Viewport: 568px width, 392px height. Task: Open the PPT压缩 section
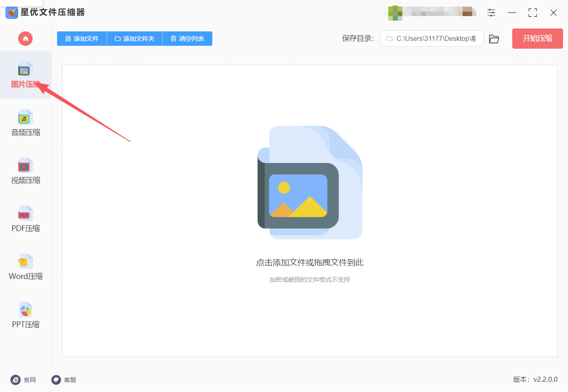(26, 315)
